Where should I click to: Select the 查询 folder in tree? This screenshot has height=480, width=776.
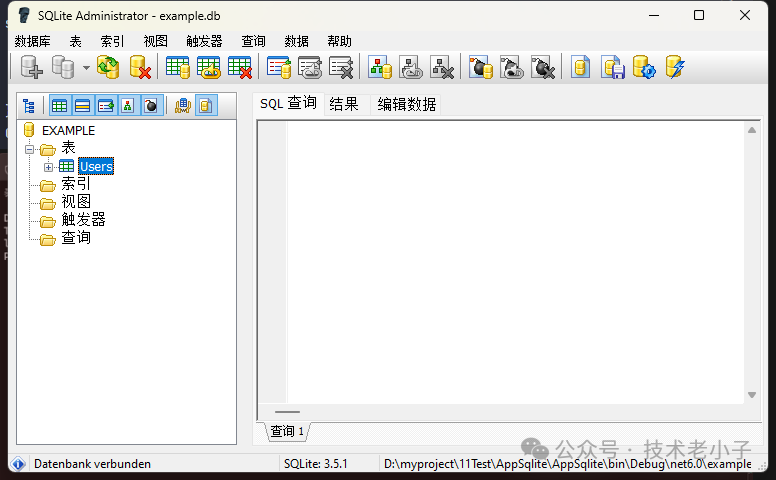(76, 238)
